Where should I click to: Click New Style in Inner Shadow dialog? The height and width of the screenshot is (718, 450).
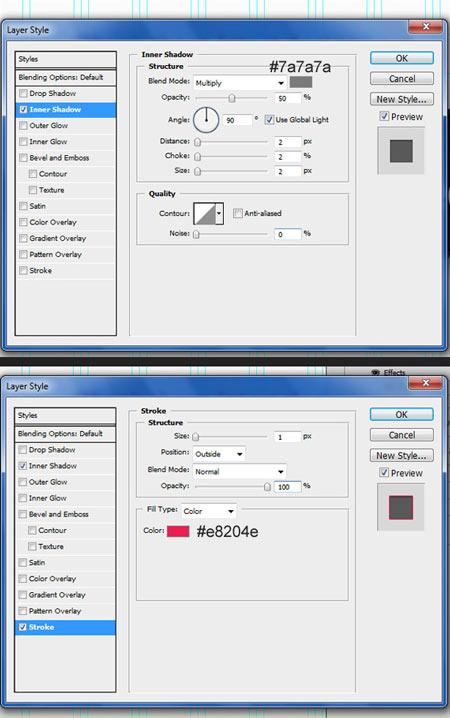pos(401,99)
